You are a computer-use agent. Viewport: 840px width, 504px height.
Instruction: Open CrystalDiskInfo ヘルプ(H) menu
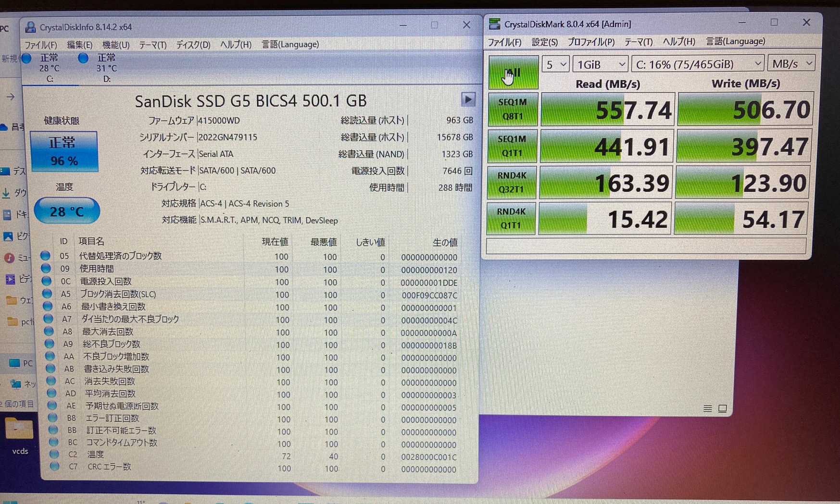236,44
